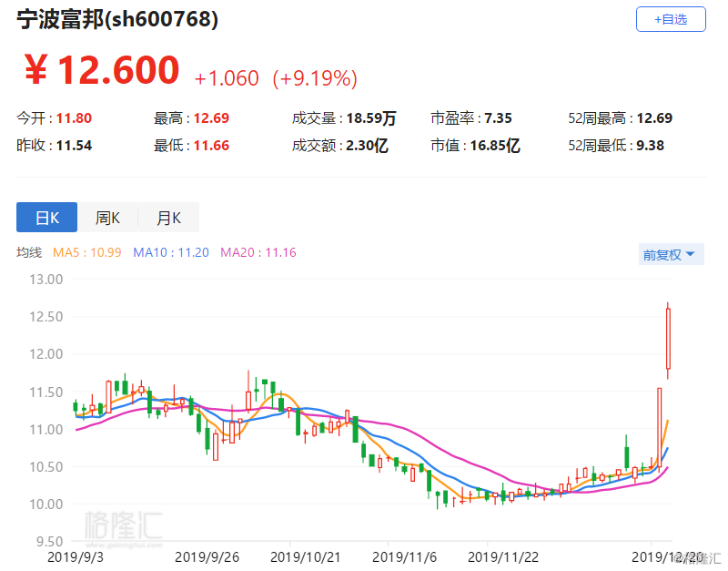Click the 11.00 y-axis label
Viewport: 728px width, 571px height.
click(46, 429)
